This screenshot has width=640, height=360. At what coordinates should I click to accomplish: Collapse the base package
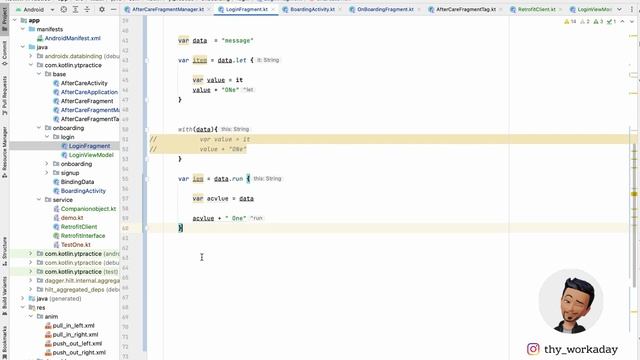[x=39, y=74]
